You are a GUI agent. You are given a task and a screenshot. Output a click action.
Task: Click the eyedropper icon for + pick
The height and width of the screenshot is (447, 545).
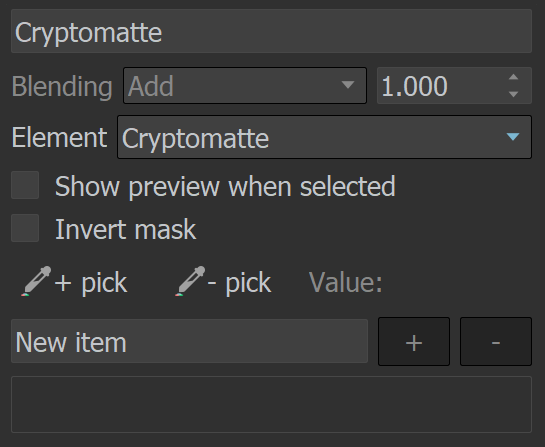tap(36, 282)
